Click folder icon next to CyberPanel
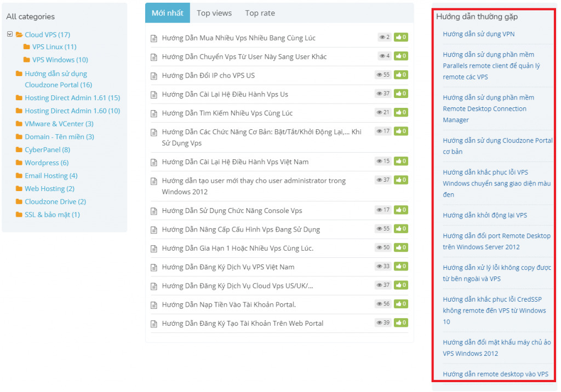561x392 pixels. pos(19,150)
